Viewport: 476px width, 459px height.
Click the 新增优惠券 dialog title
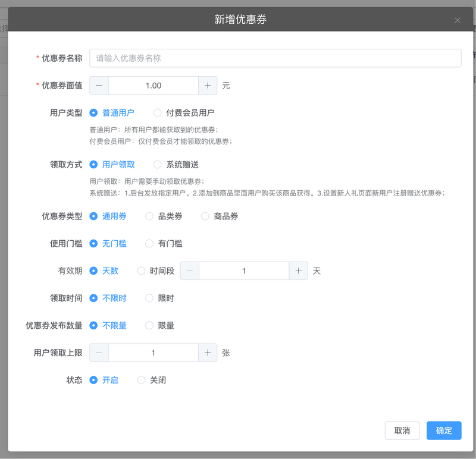tap(240, 20)
